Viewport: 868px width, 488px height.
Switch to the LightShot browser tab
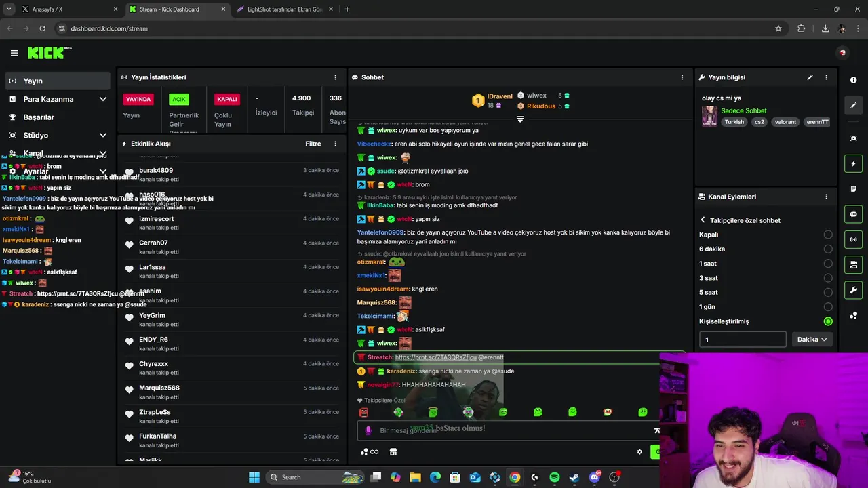(283, 9)
